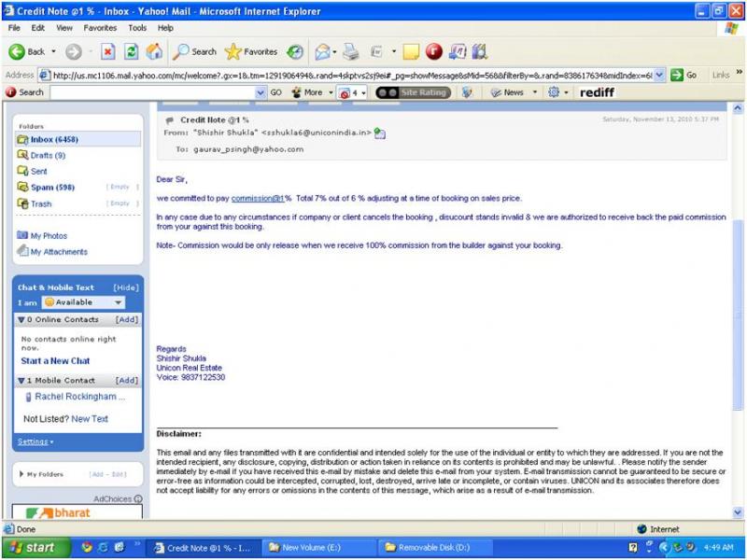Viewport: 747px width, 560px height.
Task: Click the Mail envelope toolbar icon
Action: point(322,52)
